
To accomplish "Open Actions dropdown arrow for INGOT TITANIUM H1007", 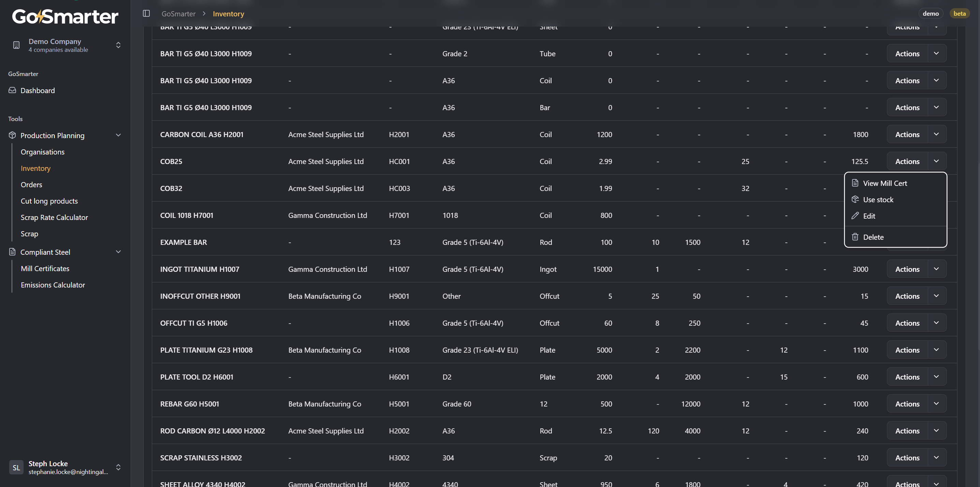I will [936, 269].
